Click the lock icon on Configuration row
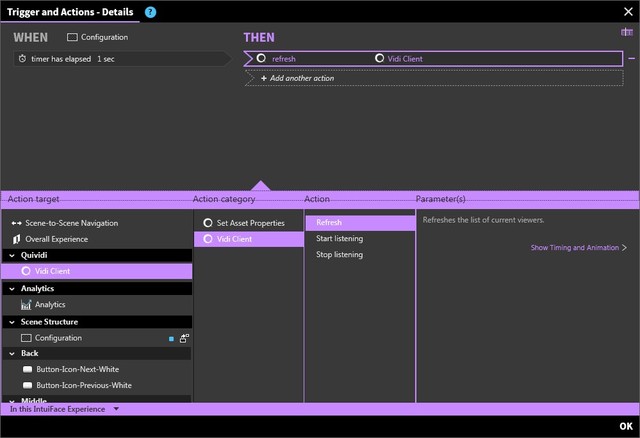Screen dimensions: 640x438 pos(184,338)
